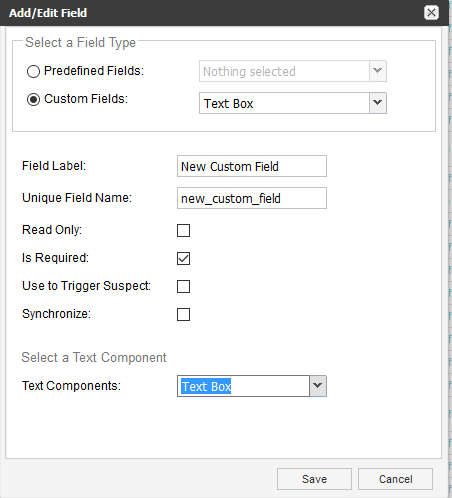
Task: Select the Custom Fields radio button
Action: [33, 99]
